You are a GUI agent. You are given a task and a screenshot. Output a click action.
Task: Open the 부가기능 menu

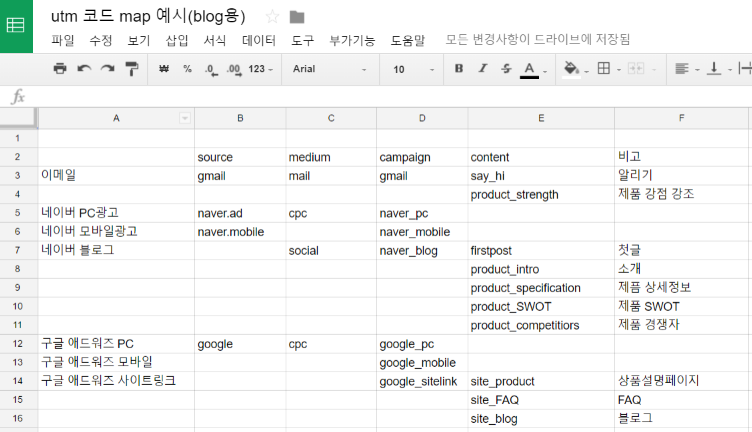[x=352, y=40]
